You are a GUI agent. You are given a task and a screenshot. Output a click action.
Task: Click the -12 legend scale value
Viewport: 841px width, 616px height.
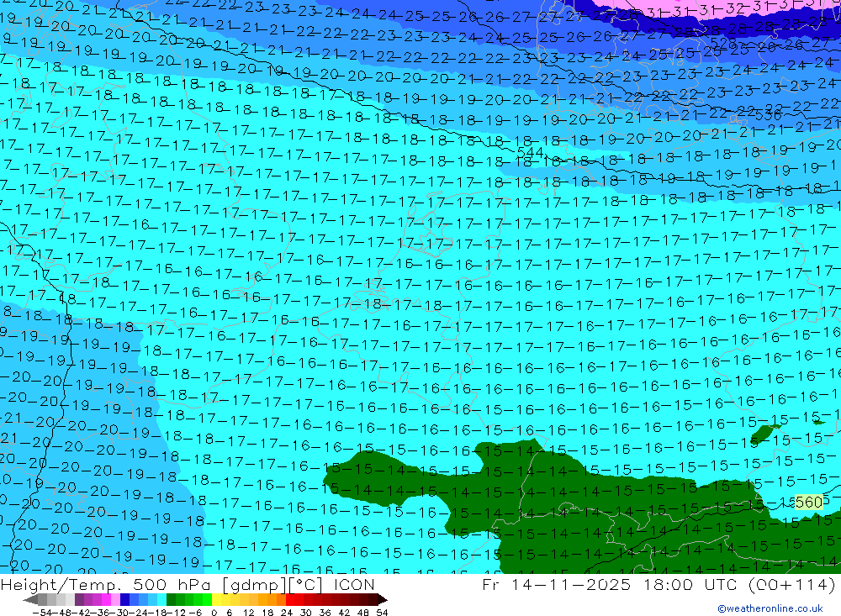(x=176, y=613)
